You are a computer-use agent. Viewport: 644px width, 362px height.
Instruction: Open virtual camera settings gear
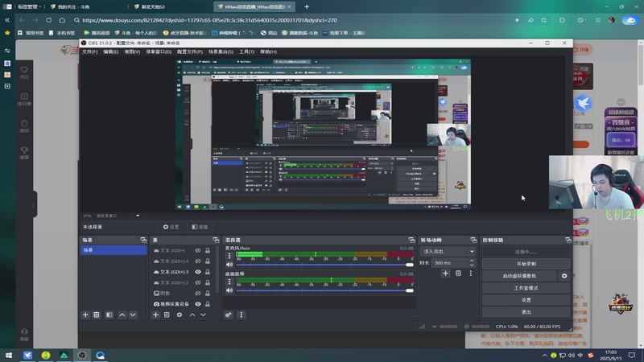(x=564, y=276)
